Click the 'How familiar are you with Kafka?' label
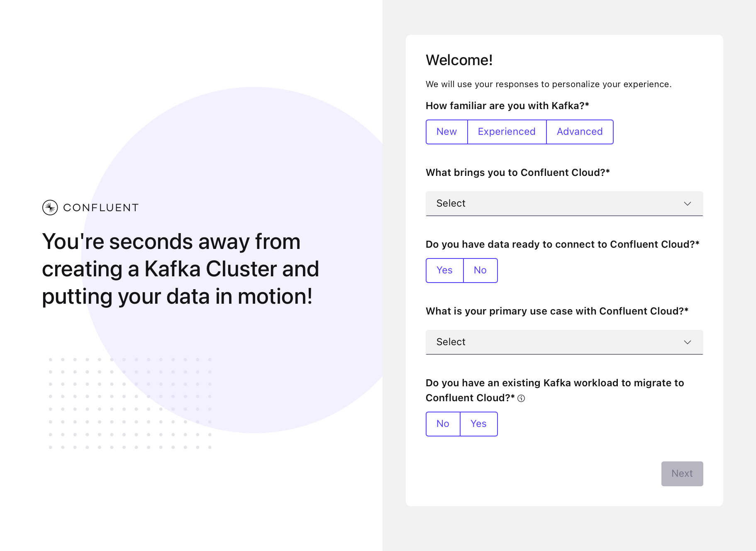Image resolution: width=756 pixels, height=551 pixels. [507, 106]
